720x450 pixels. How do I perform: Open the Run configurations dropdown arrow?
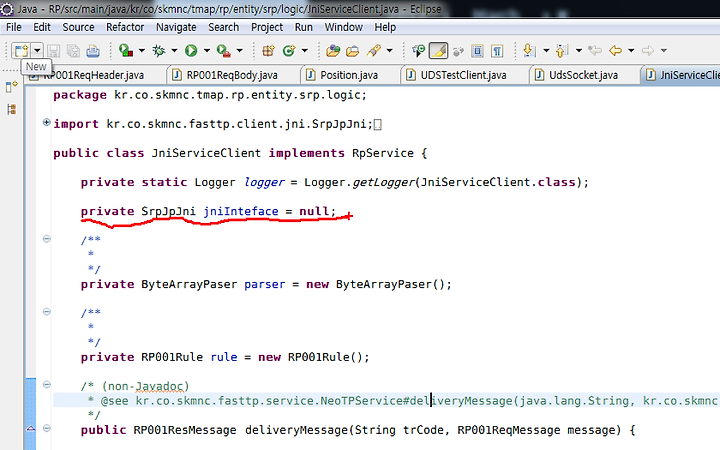point(207,51)
